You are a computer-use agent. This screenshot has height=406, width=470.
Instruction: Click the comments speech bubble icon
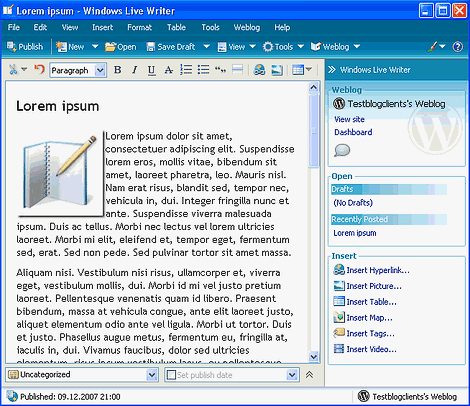coord(342,150)
